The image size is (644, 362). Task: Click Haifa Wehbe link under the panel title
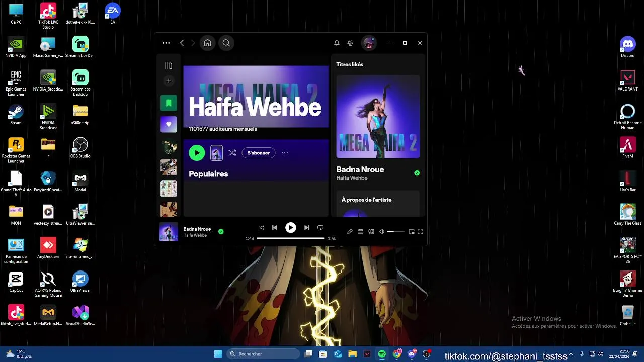352,178
